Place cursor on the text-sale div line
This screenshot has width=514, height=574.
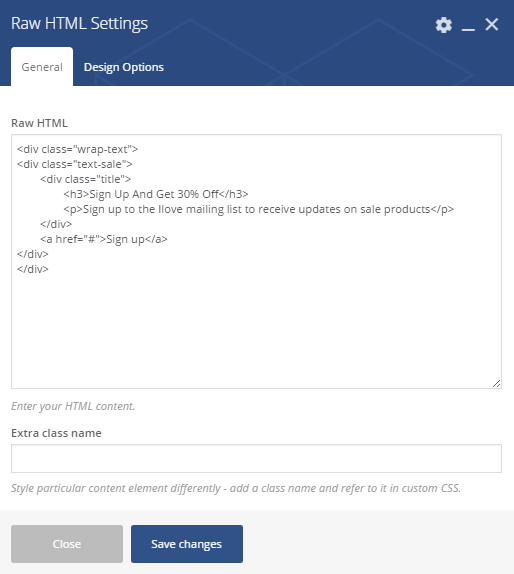tap(75, 164)
